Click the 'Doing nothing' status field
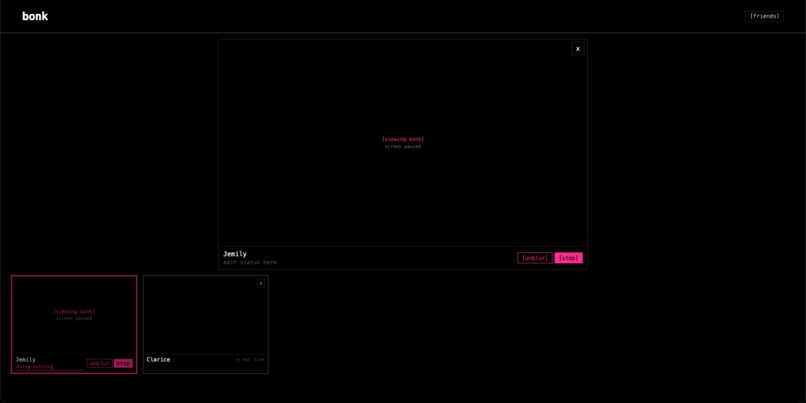 50,367
